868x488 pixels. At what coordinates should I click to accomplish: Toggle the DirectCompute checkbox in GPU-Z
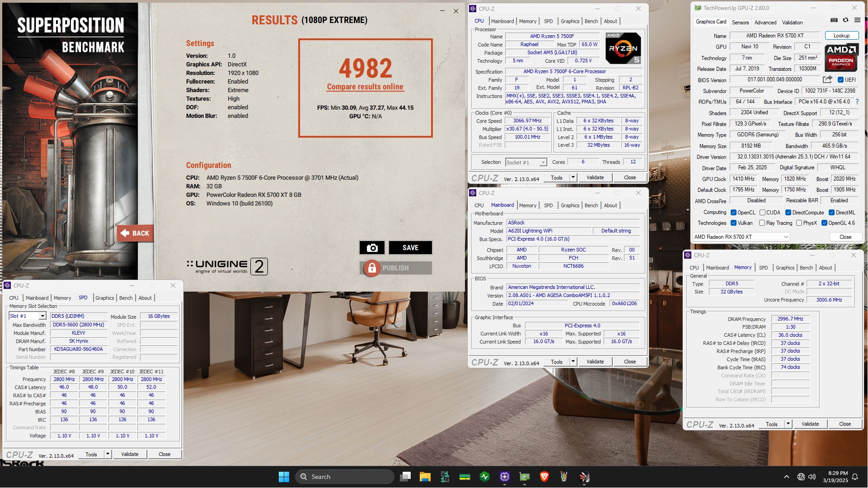tap(788, 213)
